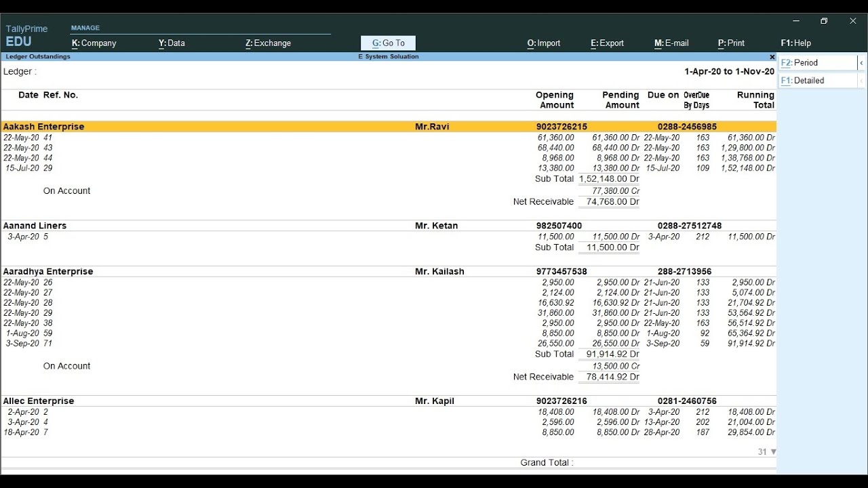Click Aakash Sub Total 1,52,148.00 Dr
The width and height of the screenshot is (868, 488).
tap(609, 179)
